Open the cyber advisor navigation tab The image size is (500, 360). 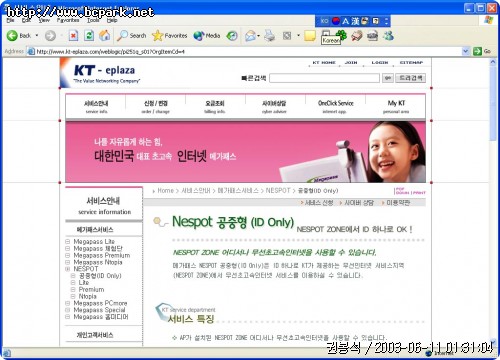click(274, 107)
